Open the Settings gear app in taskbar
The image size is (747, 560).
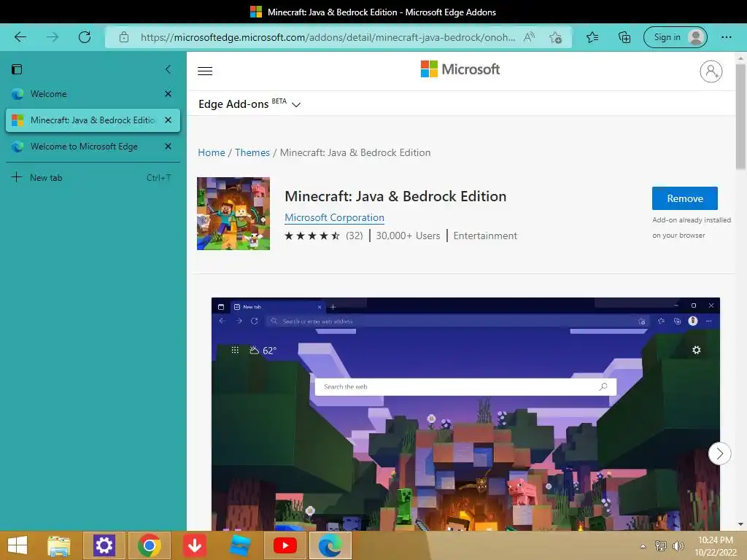[x=104, y=545]
